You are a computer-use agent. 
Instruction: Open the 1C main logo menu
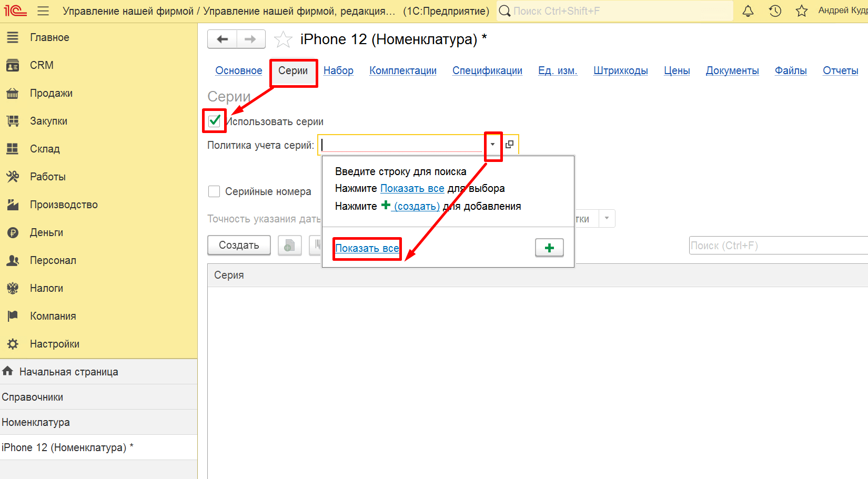tap(15, 11)
